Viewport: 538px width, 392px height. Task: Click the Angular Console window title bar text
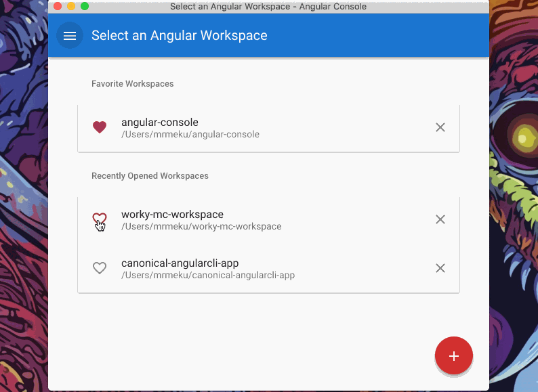click(268, 7)
